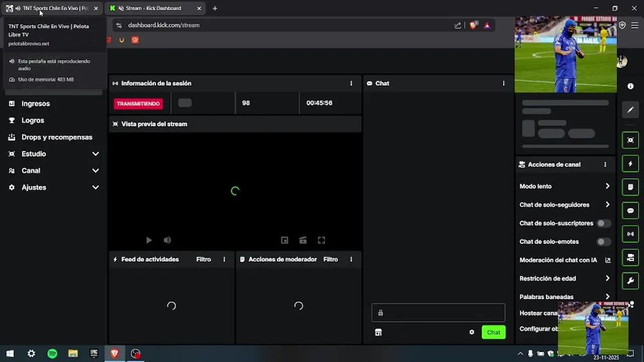Open File Explorer from the taskbar

click(x=73, y=353)
